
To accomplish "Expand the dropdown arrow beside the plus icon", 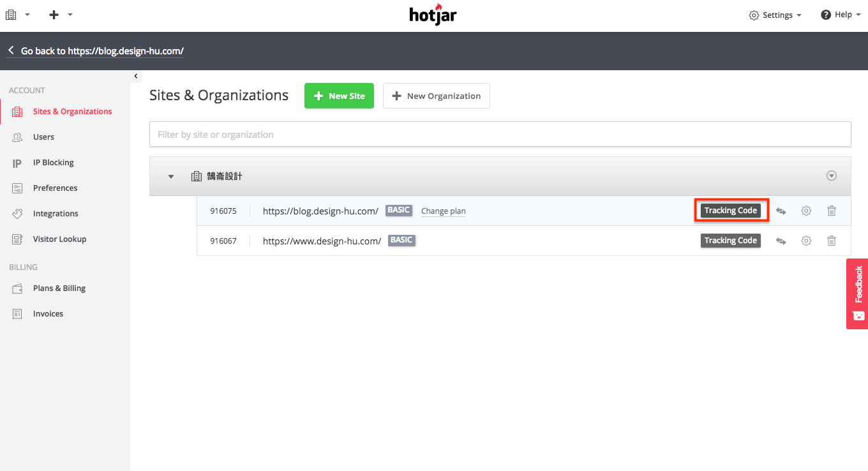I will [x=70, y=15].
